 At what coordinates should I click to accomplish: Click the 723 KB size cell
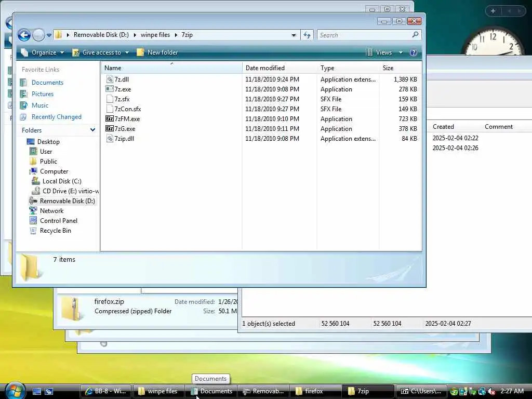(408, 119)
